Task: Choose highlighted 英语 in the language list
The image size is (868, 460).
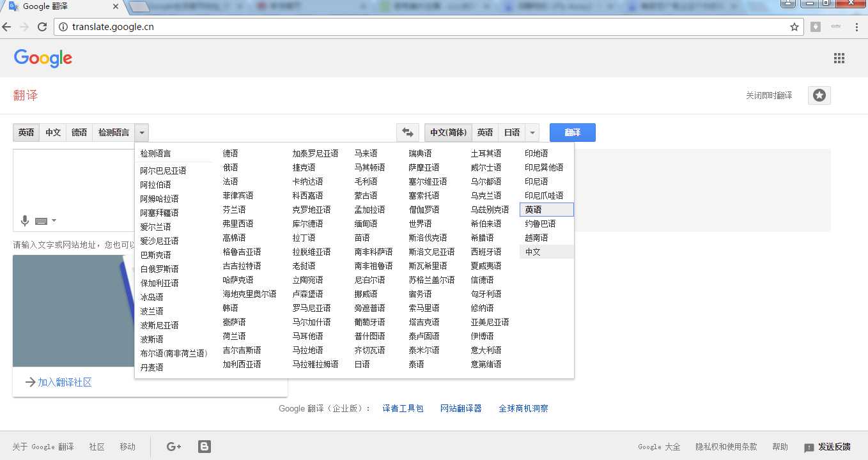Action: coord(546,210)
